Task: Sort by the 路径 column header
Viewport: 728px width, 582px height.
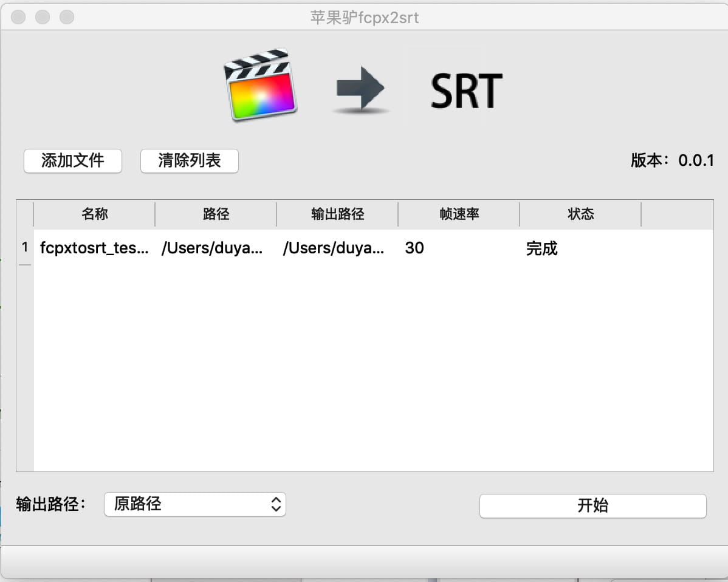Action: 216,214
